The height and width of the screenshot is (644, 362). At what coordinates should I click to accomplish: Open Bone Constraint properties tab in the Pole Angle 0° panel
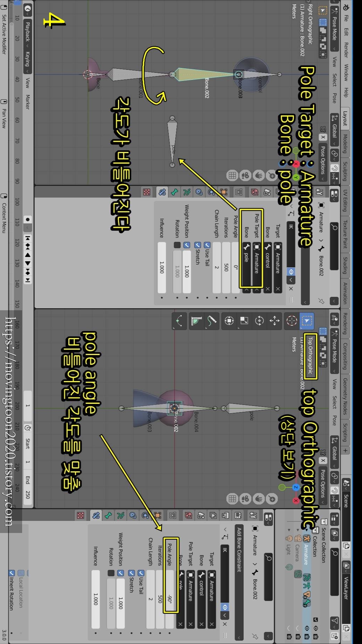162,192
